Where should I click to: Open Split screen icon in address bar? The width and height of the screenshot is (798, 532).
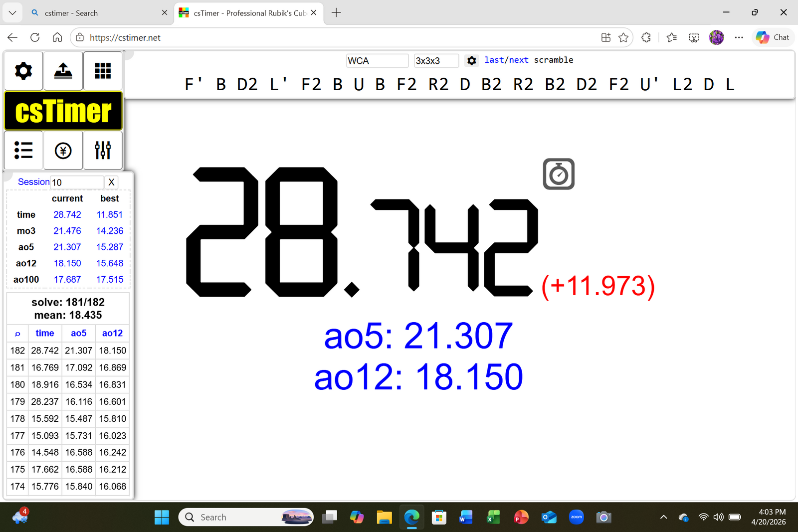tap(605, 37)
